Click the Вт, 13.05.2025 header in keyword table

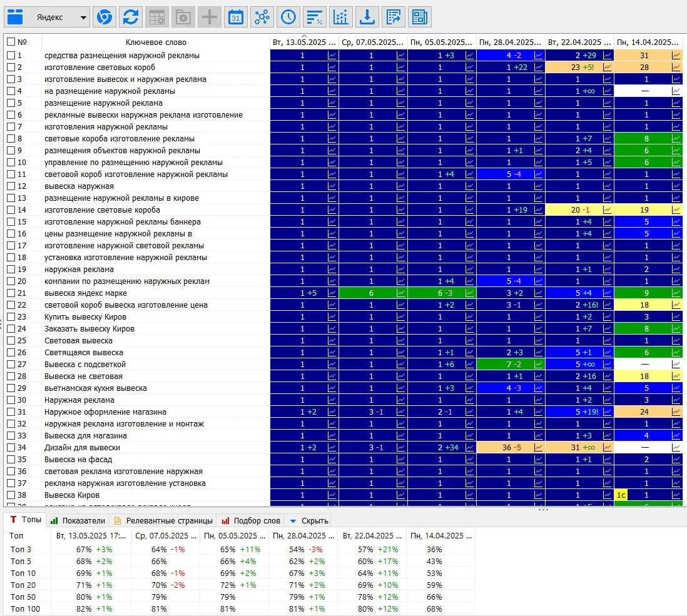pyautogui.click(x=304, y=42)
